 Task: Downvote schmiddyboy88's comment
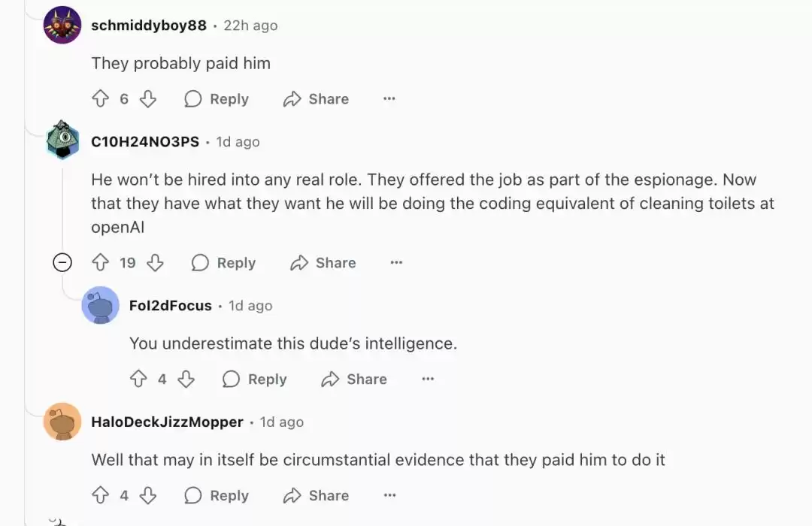(148, 99)
